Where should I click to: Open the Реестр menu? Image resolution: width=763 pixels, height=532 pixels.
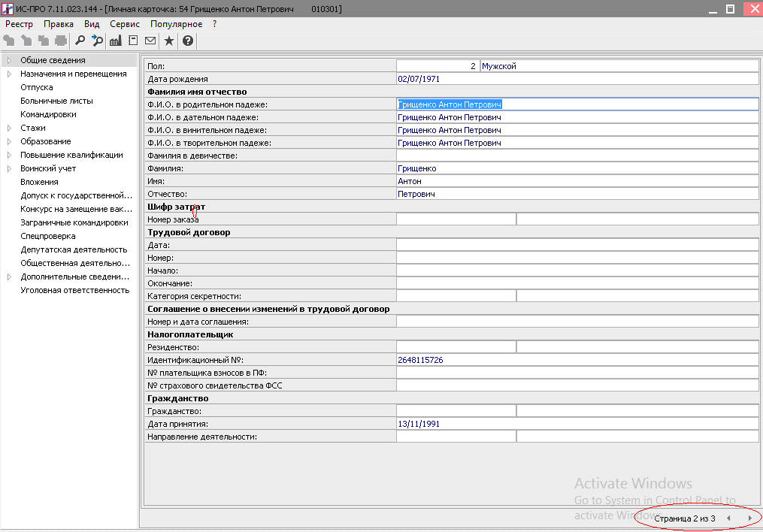point(19,24)
